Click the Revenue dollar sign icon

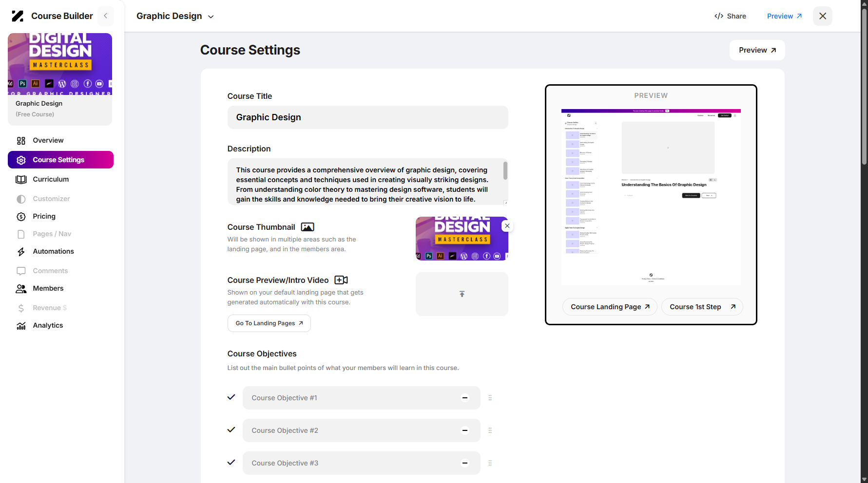[x=21, y=308]
